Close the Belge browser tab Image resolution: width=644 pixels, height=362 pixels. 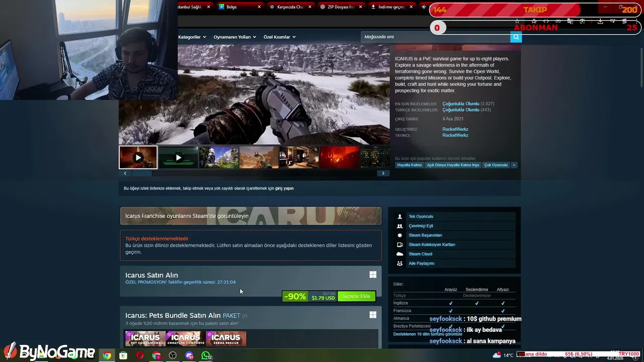(259, 7)
